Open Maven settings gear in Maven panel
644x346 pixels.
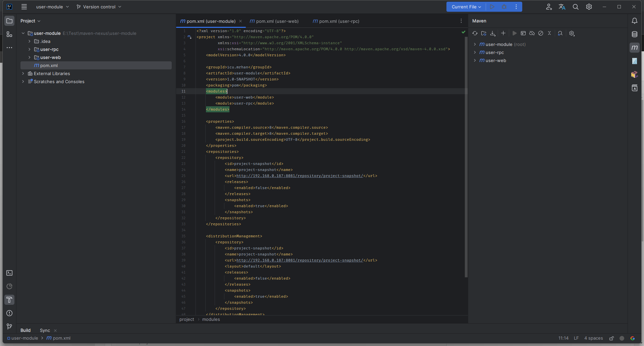click(572, 33)
